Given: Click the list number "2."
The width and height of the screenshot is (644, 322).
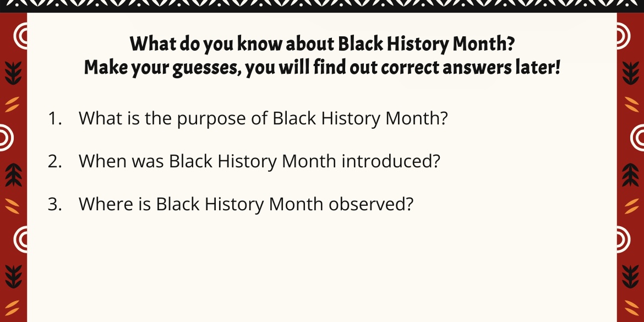Looking at the screenshot, I should [55, 161].
